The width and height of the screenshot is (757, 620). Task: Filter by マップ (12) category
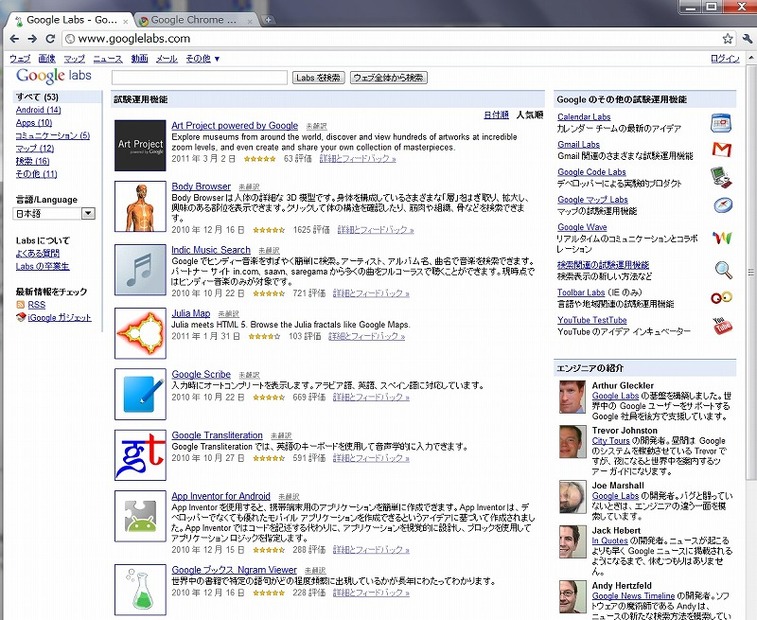[x=35, y=148]
